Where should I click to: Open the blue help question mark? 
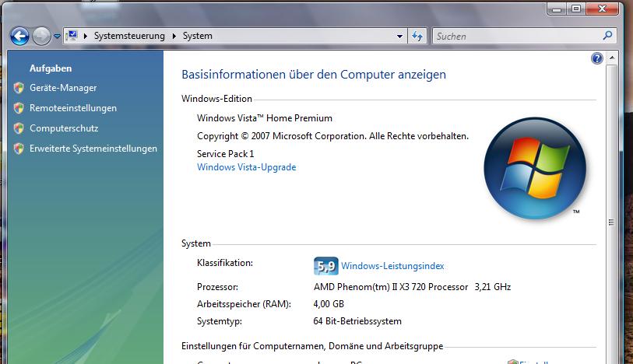click(x=597, y=59)
